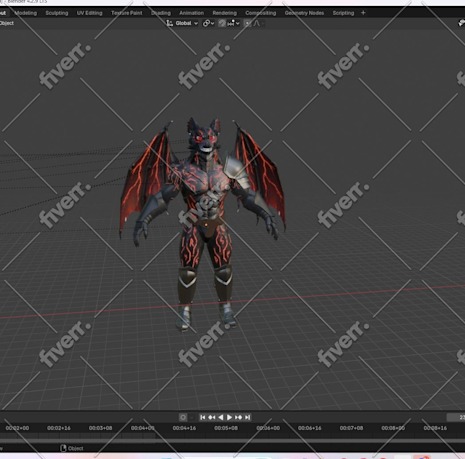
Task: Toggle the snap magnet button
Action: tap(222, 23)
